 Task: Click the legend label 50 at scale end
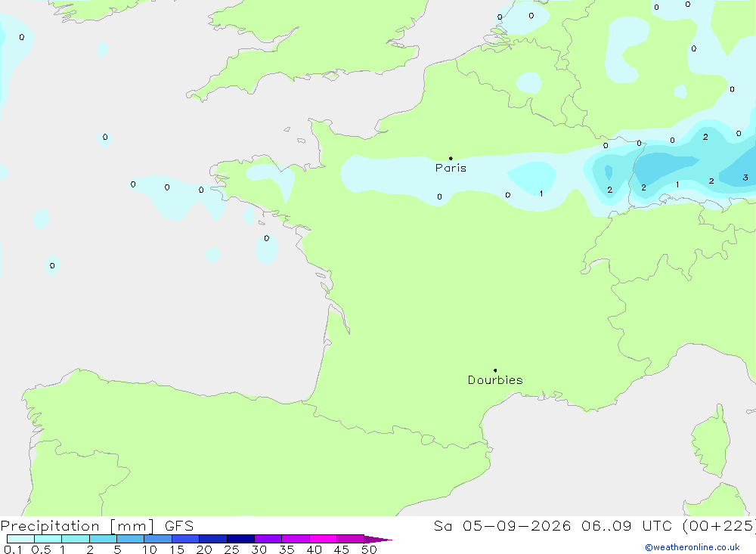(369, 549)
